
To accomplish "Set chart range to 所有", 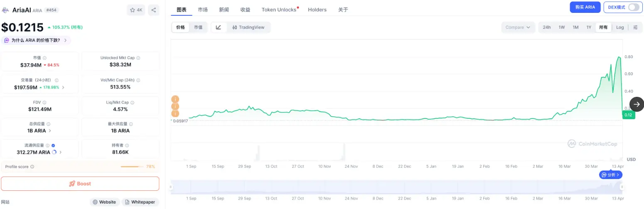I will pyautogui.click(x=603, y=27).
